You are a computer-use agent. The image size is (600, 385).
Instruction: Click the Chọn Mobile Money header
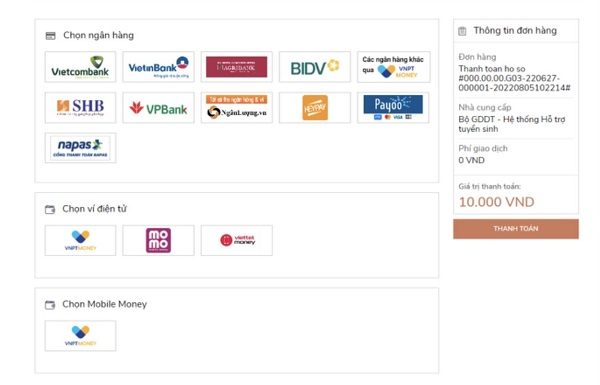coord(104,304)
